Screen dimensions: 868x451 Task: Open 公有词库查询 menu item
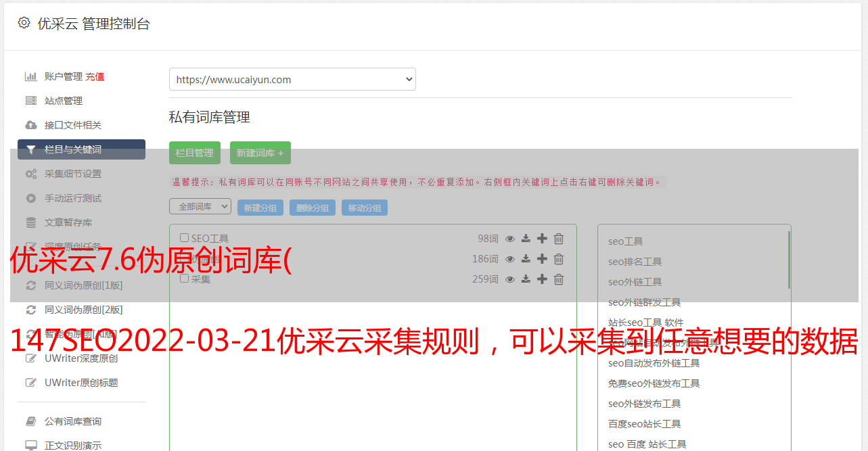(x=73, y=421)
